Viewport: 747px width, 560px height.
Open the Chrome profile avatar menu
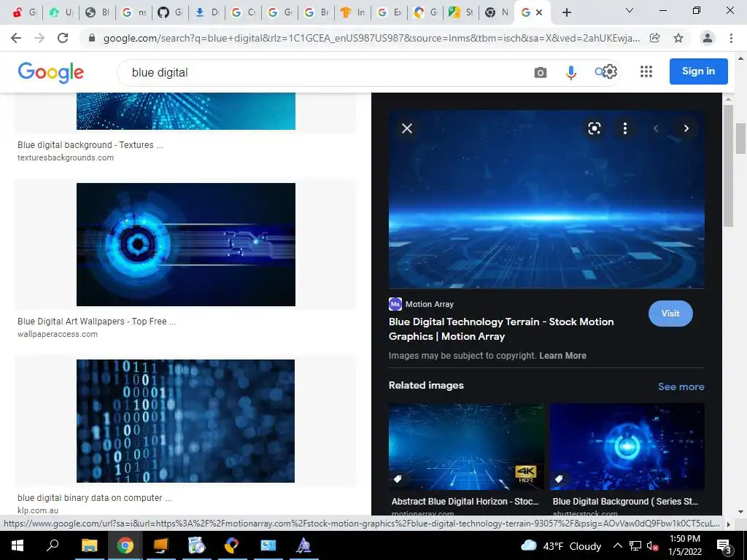708,38
